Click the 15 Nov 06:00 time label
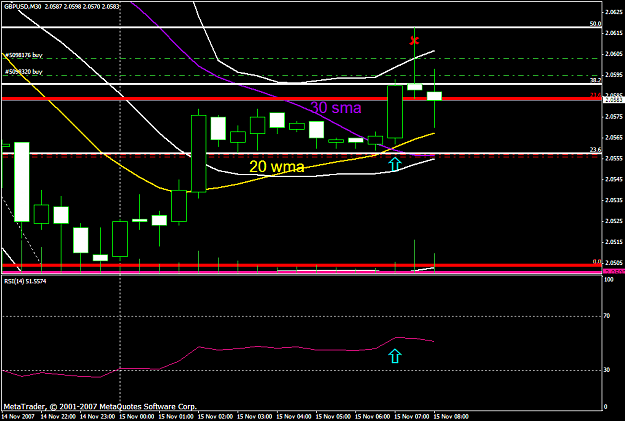The height and width of the screenshot is (421, 625). click(372, 417)
